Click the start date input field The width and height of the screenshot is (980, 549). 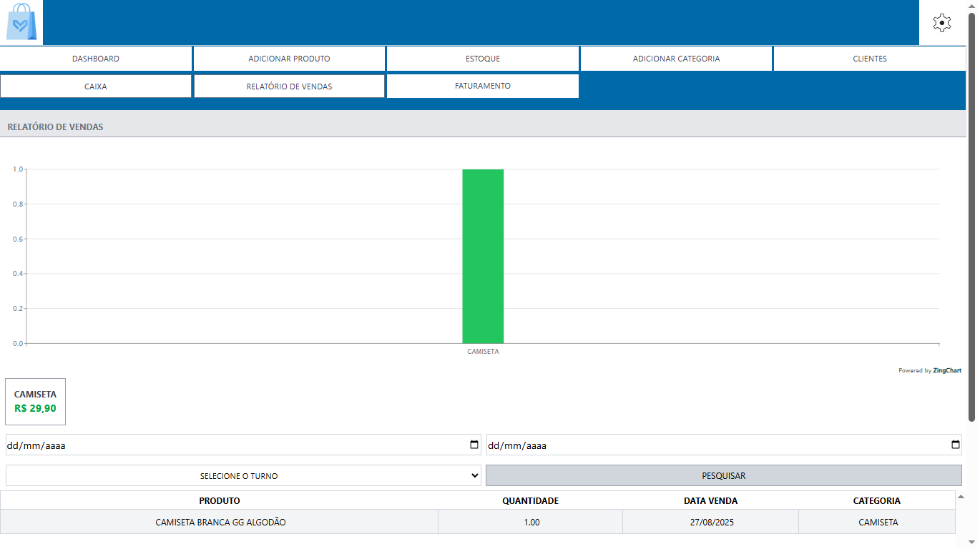pyautogui.click(x=215, y=445)
